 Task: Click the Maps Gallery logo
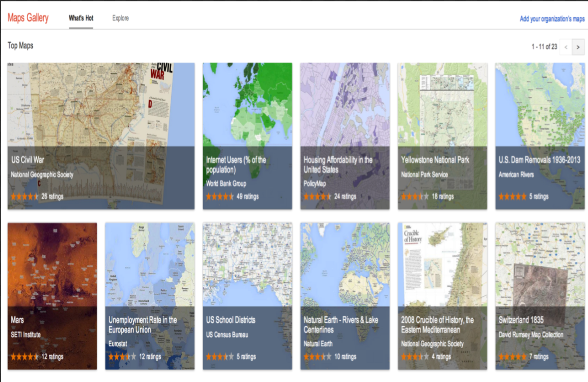coord(27,17)
